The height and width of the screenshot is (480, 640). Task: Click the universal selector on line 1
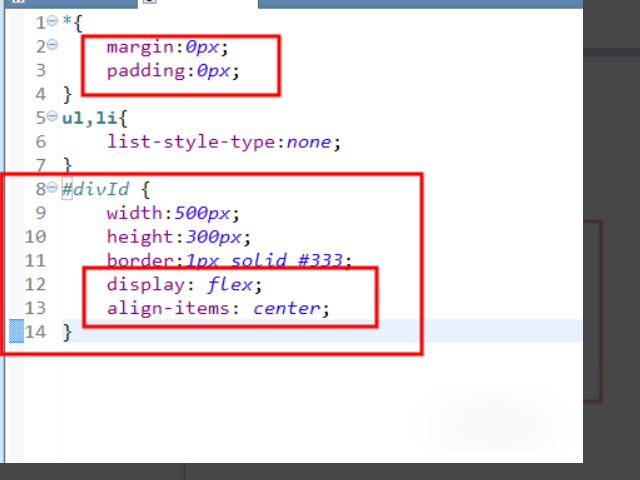(67, 21)
